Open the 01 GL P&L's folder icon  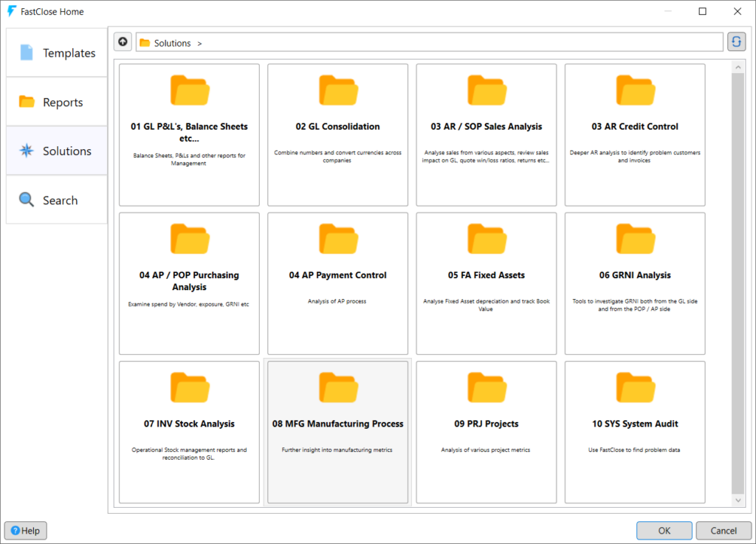click(x=190, y=90)
